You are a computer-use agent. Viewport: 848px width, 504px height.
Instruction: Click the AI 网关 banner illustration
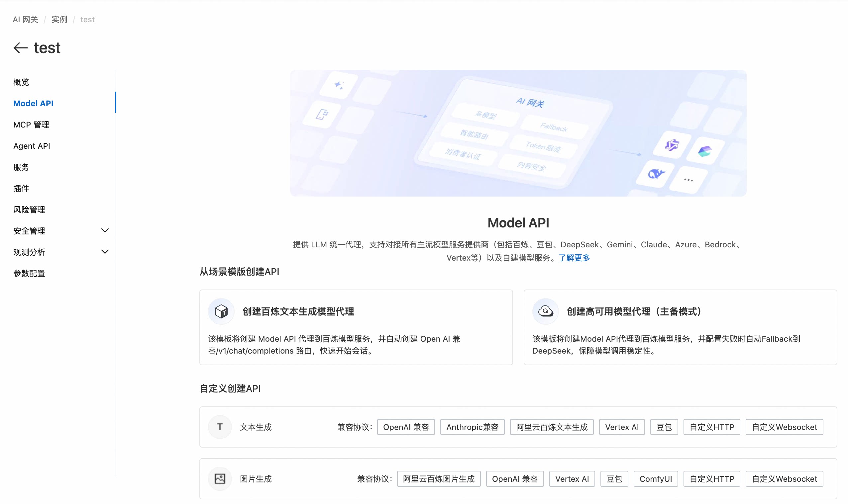[x=518, y=133]
